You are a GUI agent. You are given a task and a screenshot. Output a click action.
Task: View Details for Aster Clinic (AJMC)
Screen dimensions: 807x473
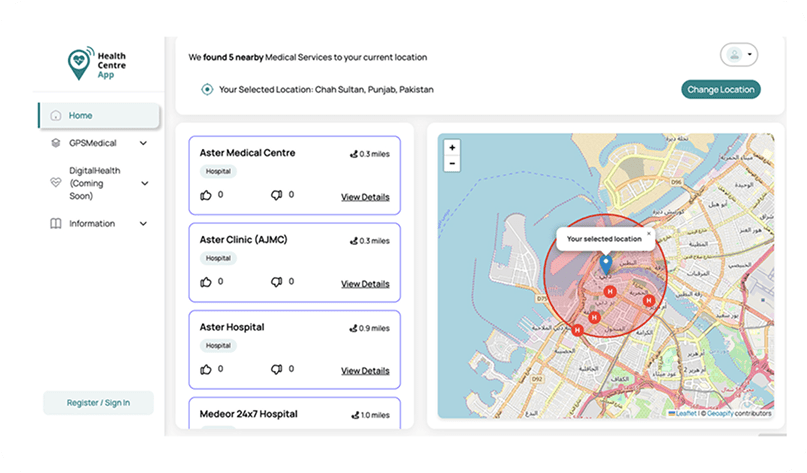coord(365,284)
